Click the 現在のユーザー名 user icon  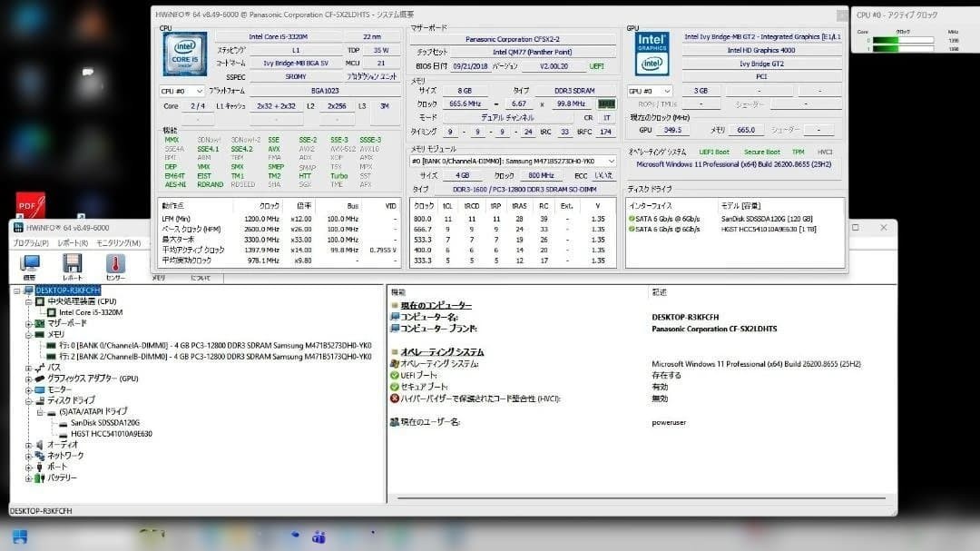(x=395, y=422)
